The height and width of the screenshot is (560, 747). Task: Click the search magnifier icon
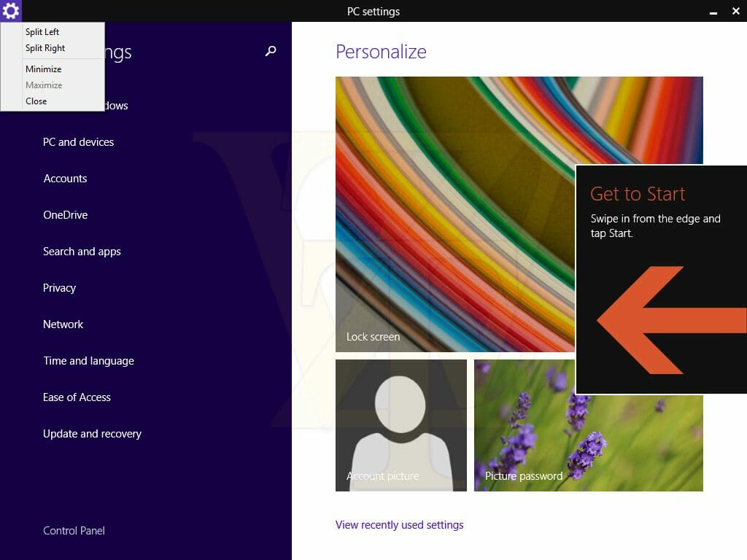(x=270, y=51)
